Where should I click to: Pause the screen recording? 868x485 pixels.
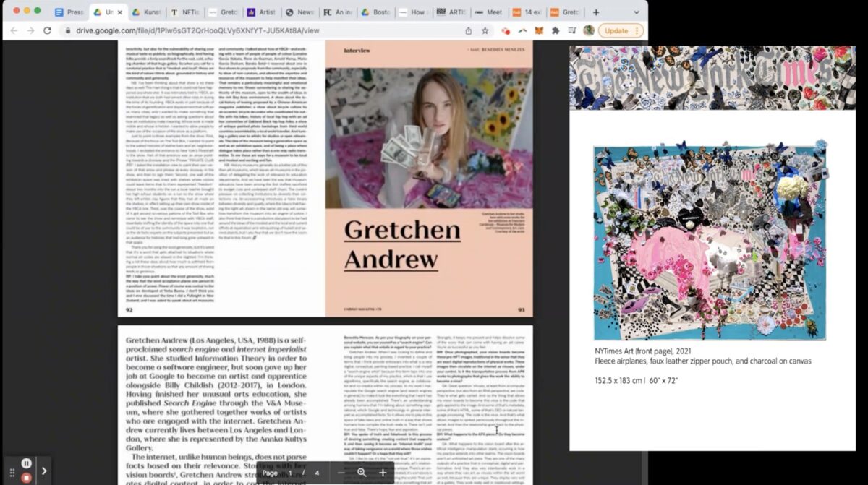pos(26,463)
